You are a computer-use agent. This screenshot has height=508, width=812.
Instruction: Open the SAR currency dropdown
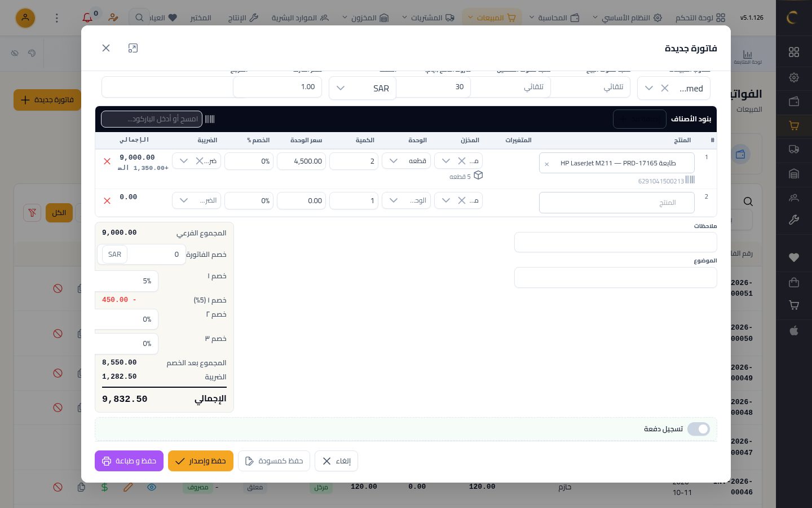363,88
